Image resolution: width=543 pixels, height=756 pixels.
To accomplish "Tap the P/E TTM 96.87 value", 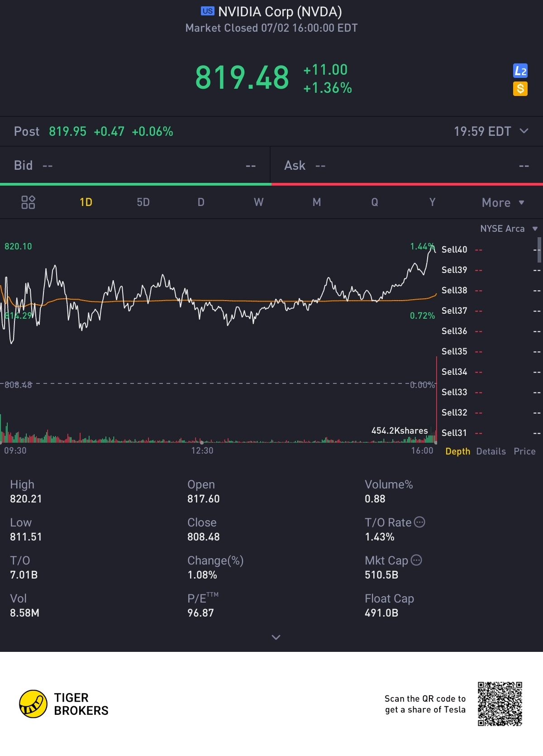I will pyautogui.click(x=200, y=613).
